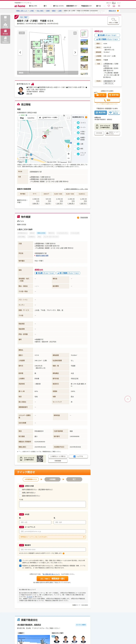Jump to 周辺情報 in side navigation
The height and width of the screenshot is (644, 136).
pyautogui.click(x=5, y=25)
